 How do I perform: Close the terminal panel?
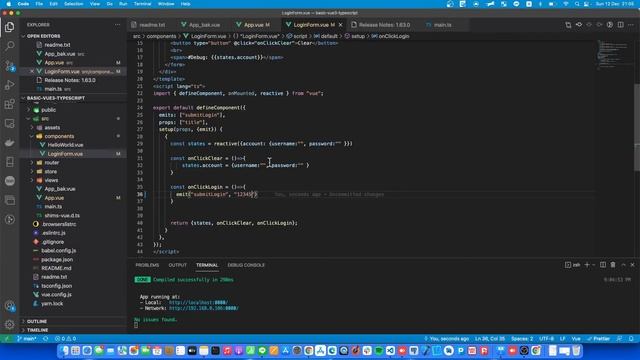633,265
